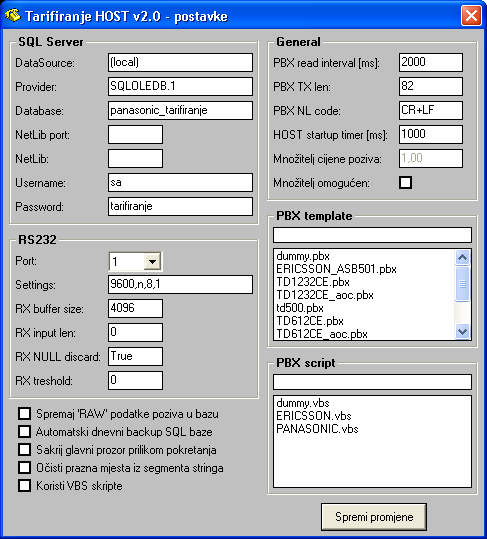487x539 pixels.
Task: Select ERICSSON_ASB501.pbx in template list
Action: tap(336, 269)
